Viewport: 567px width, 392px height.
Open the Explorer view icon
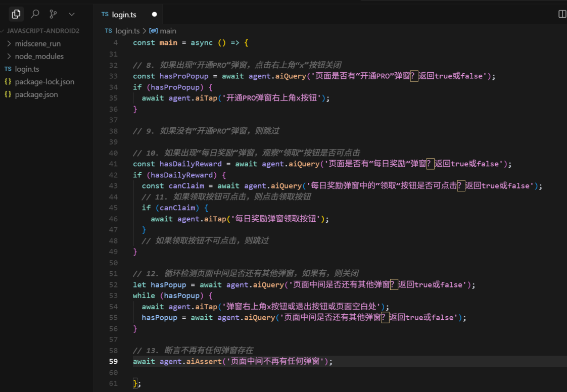pyautogui.click(x=16, y=14)
